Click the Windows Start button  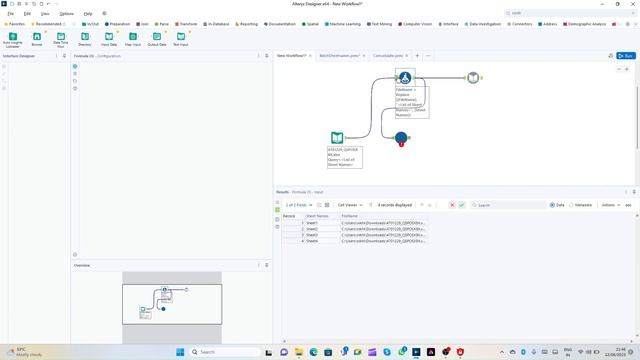(x=180, y=352)
